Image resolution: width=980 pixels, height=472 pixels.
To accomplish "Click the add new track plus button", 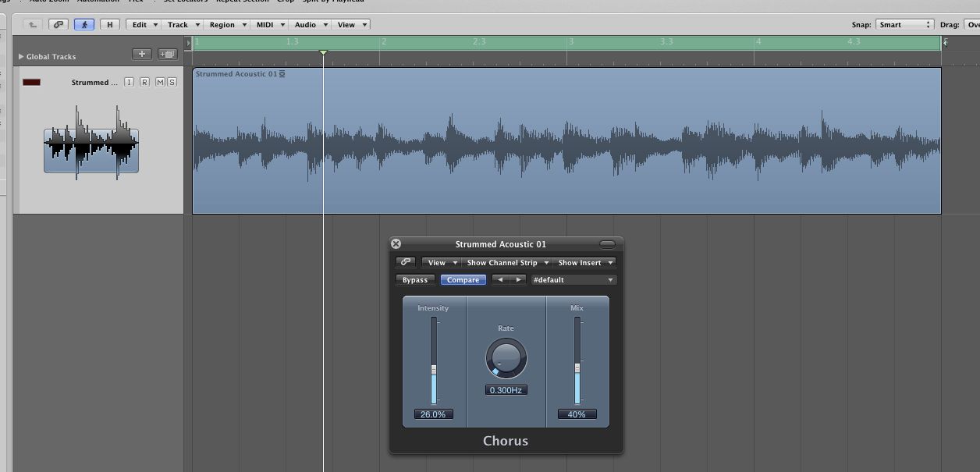I will (x=141, y=54).
